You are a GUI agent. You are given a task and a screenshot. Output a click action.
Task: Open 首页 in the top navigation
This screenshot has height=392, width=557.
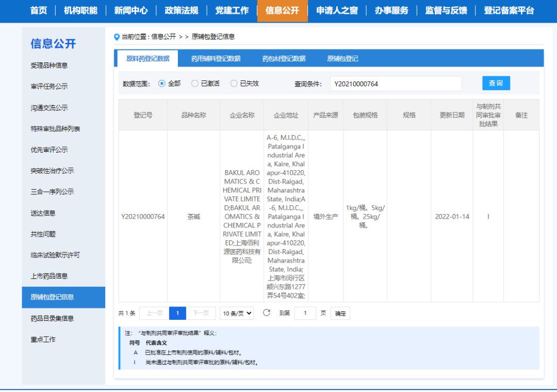39,10
